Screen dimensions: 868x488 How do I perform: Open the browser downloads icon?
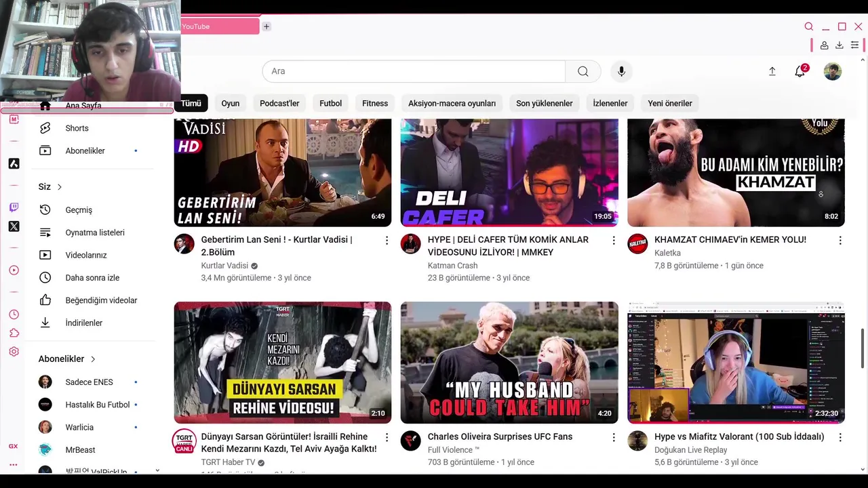(840, 45)
